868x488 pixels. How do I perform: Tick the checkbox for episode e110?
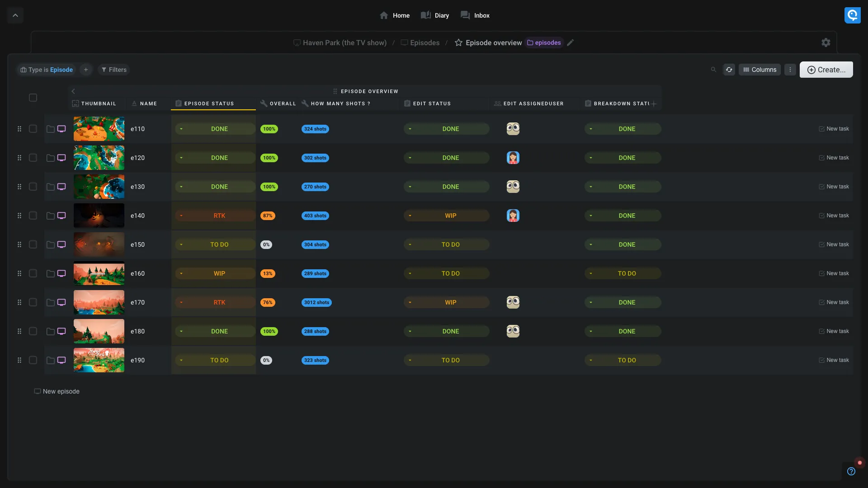33,129
